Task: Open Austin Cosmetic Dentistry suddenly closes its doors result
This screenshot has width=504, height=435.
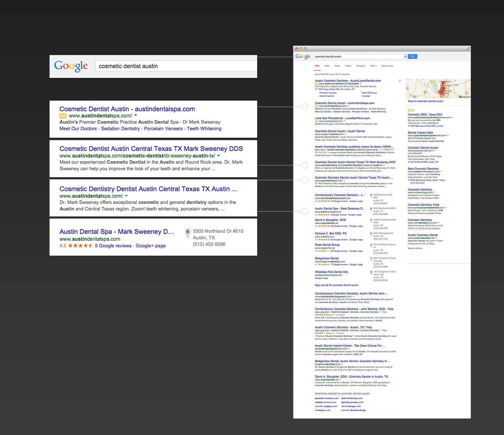Action: click(354, 147)
